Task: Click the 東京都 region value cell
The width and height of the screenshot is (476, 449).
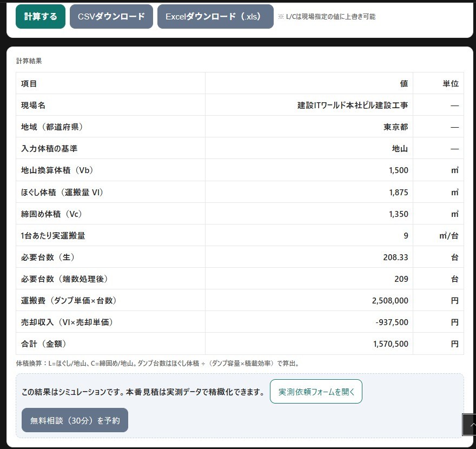Action: pyautogui.click(x=396, y=127)
